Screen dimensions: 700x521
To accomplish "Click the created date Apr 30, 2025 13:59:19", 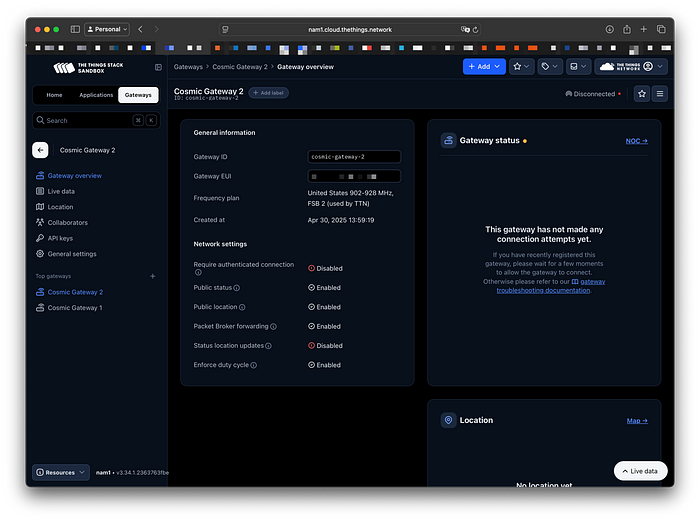I will click(x=341, y=220).
